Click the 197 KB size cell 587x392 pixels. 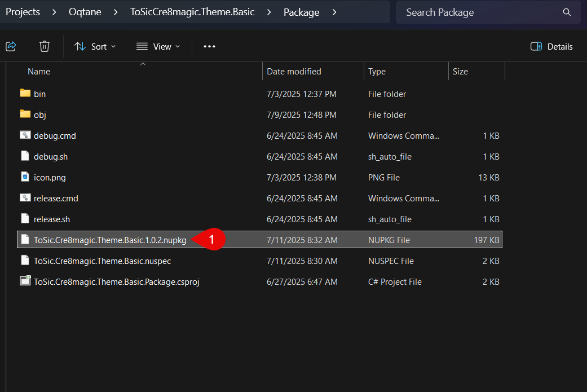coord(486,240)
